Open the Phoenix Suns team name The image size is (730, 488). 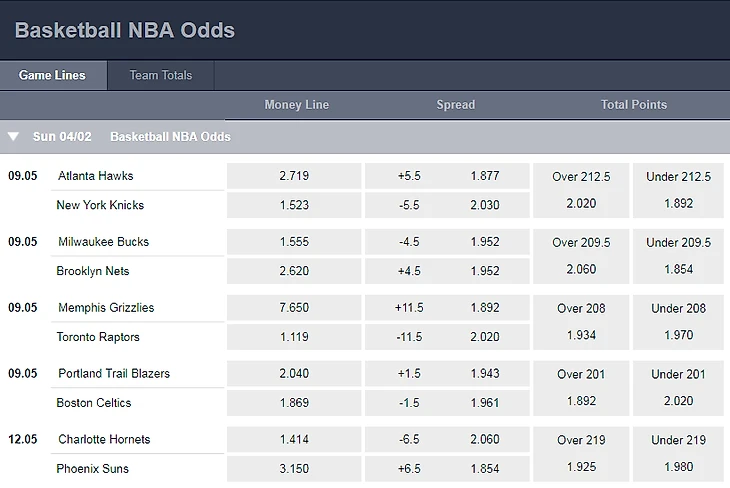[x=93, y=468]
